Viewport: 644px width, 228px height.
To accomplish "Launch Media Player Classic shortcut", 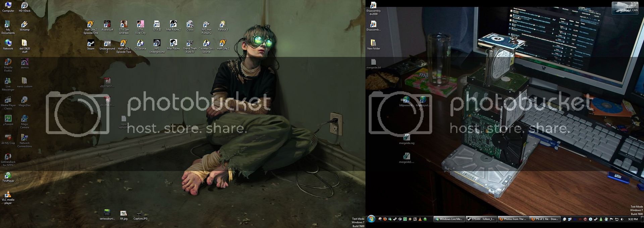I will 8,103.
